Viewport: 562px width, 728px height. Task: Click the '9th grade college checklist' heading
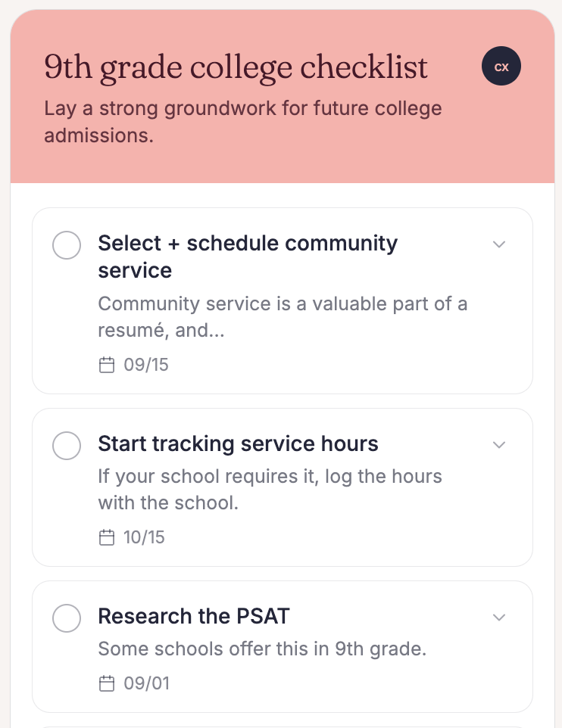236,67
